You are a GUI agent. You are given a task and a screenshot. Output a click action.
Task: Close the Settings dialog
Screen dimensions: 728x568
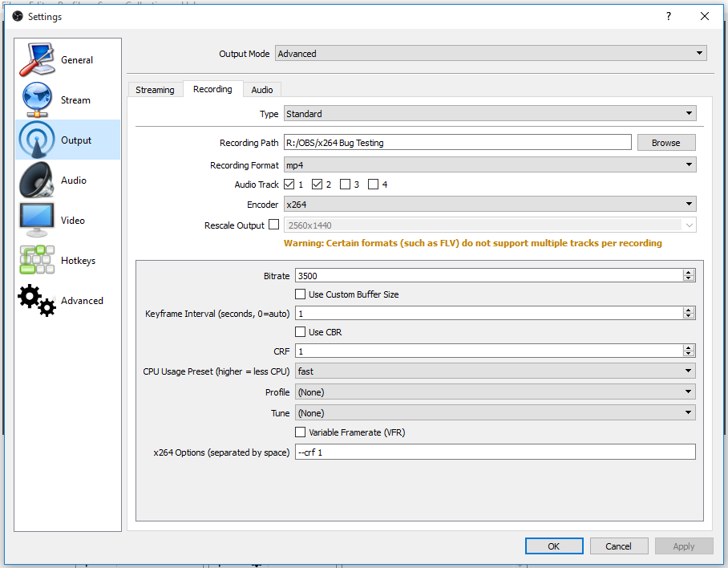coord(704,16)
